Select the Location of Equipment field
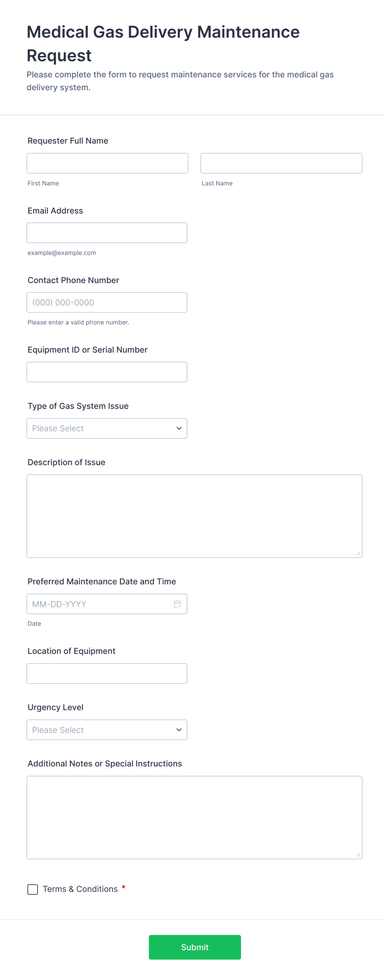 click(106, 674)
